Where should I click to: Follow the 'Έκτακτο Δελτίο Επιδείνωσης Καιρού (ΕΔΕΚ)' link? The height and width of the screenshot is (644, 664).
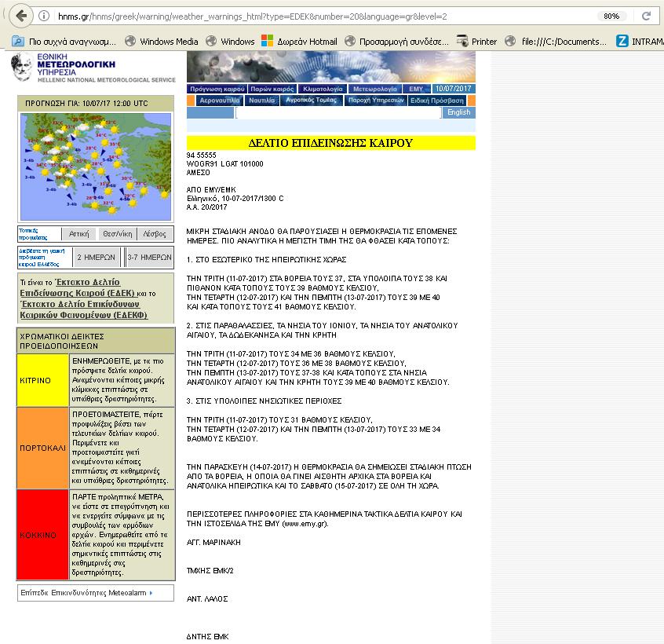click(x=77, y=287)
